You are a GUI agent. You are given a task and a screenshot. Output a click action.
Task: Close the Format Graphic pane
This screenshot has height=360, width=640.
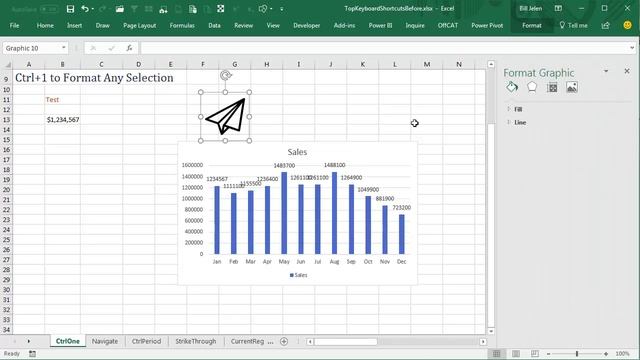627,71
